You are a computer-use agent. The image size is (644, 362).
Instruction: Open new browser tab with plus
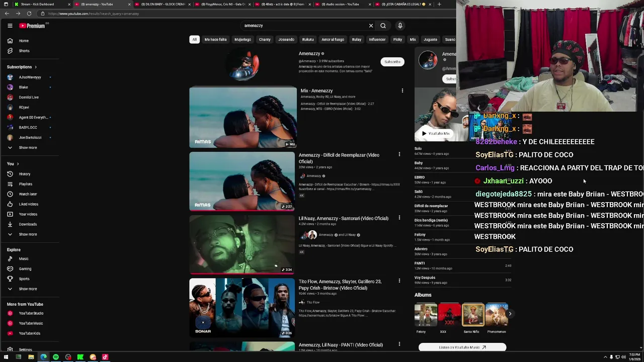[439, 4]
